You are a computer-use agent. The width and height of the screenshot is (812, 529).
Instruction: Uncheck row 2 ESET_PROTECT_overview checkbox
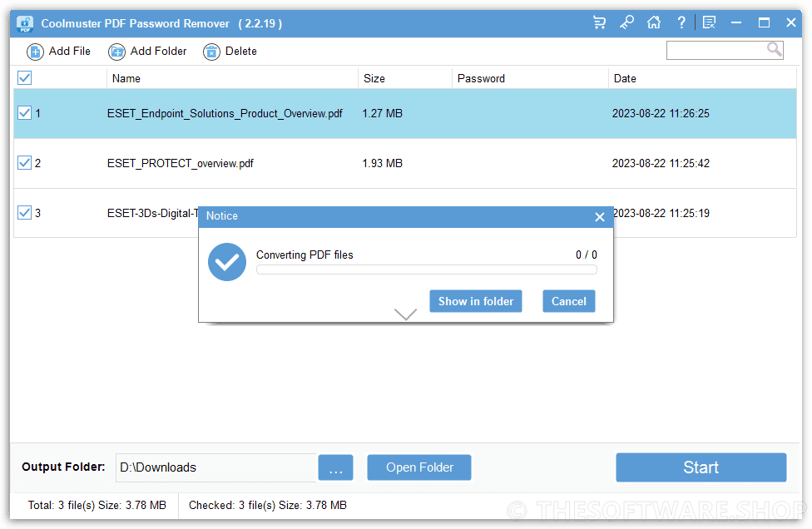pos(24,163)
